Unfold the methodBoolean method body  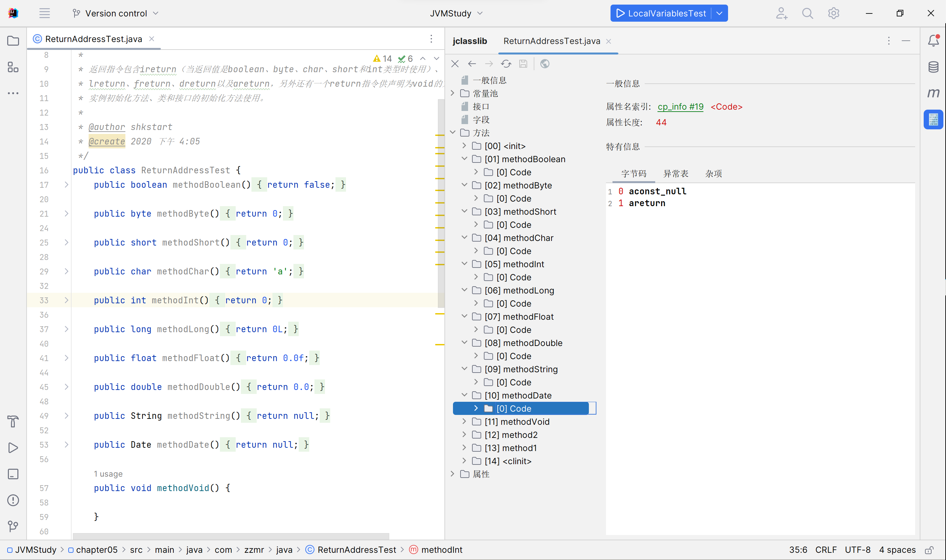click(x=66, y=184)
